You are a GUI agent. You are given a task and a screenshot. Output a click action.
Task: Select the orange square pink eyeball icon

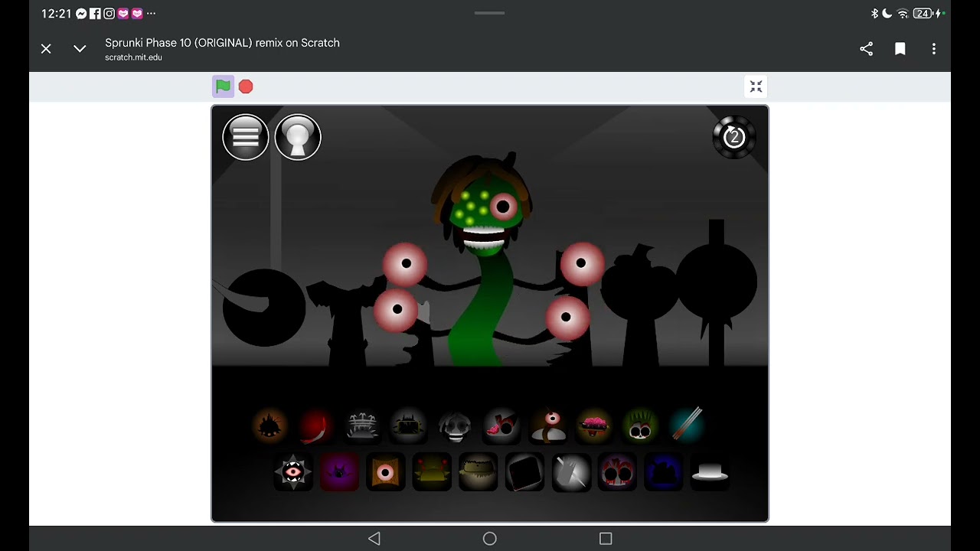coord(386,471)
